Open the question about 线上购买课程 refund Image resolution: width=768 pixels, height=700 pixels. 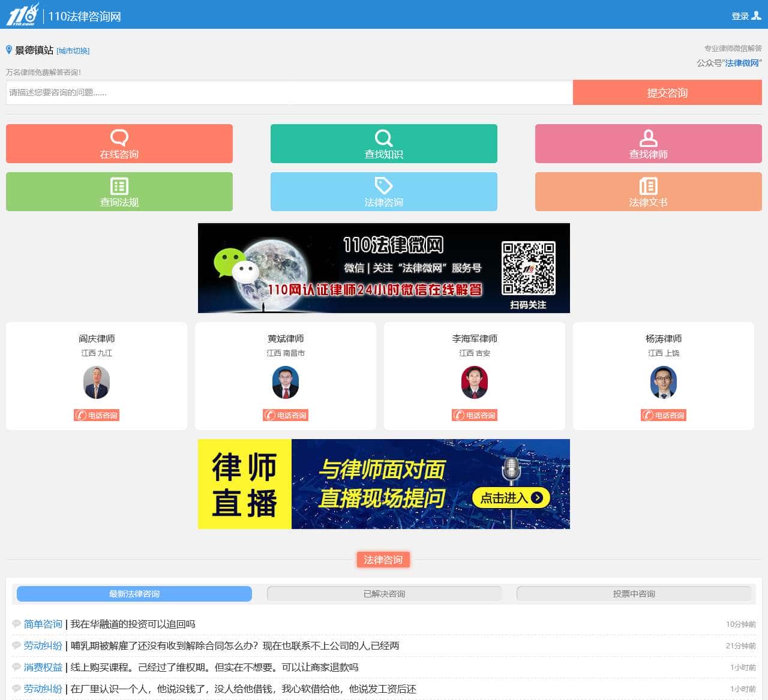point(214,667)
